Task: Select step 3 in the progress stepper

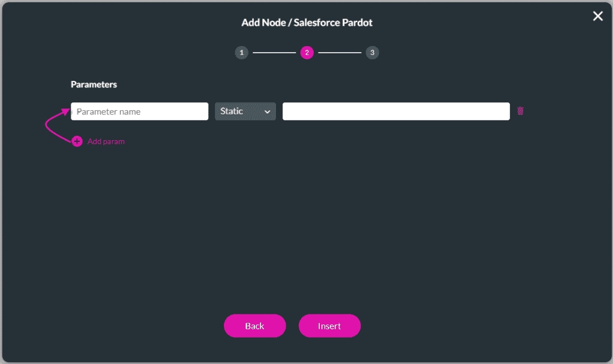Action: pos(372,52)
